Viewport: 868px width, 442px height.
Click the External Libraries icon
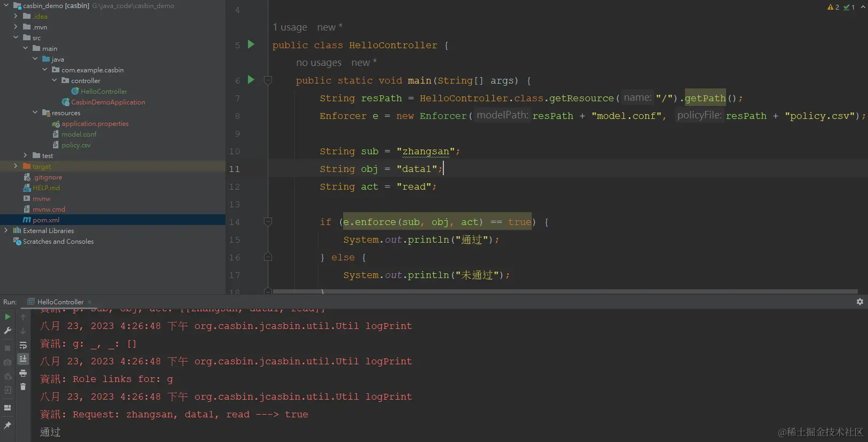click(17, 230)
